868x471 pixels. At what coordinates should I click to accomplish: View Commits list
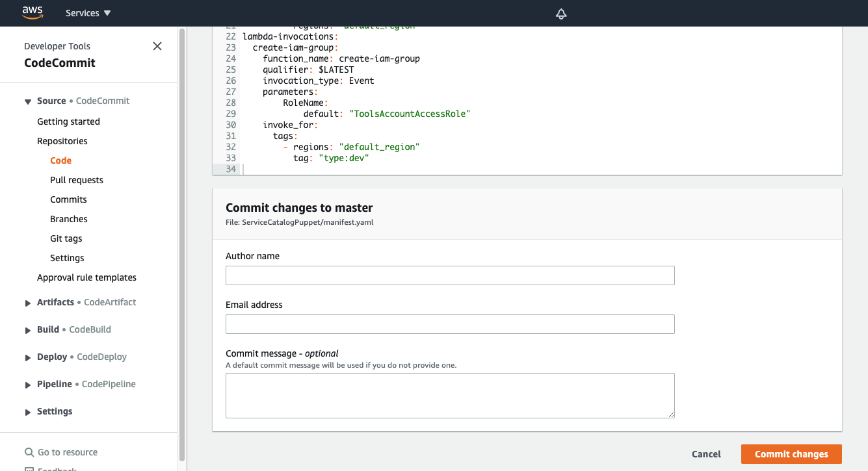(68, 199)
